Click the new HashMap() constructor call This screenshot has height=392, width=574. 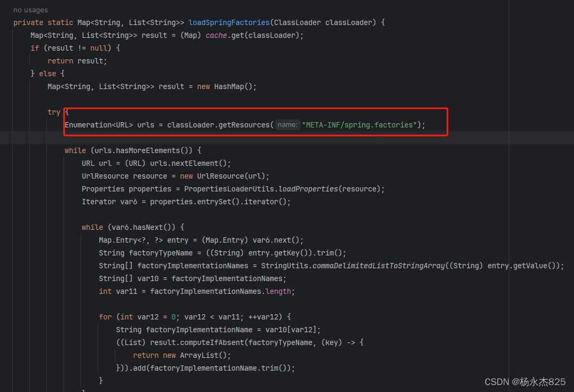click(227, 86)
